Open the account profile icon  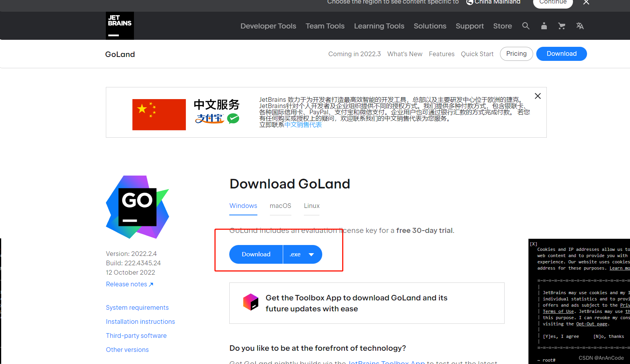coord(544,26)
